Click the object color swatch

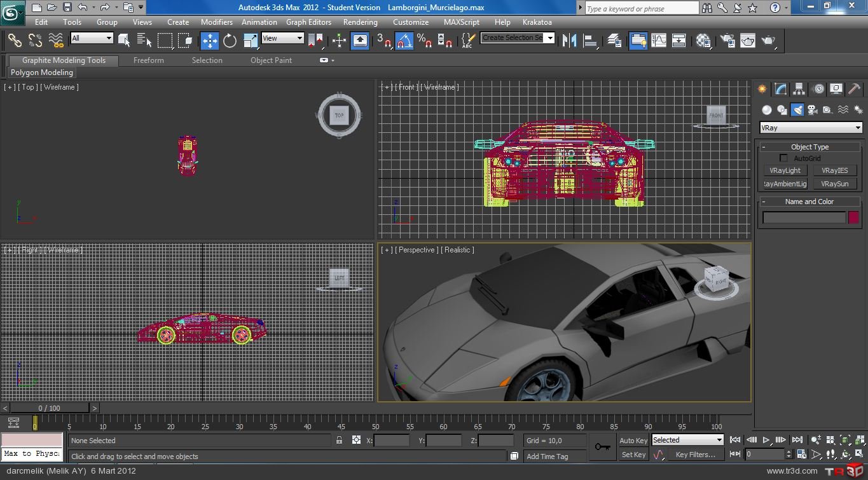tap(853, 217)
